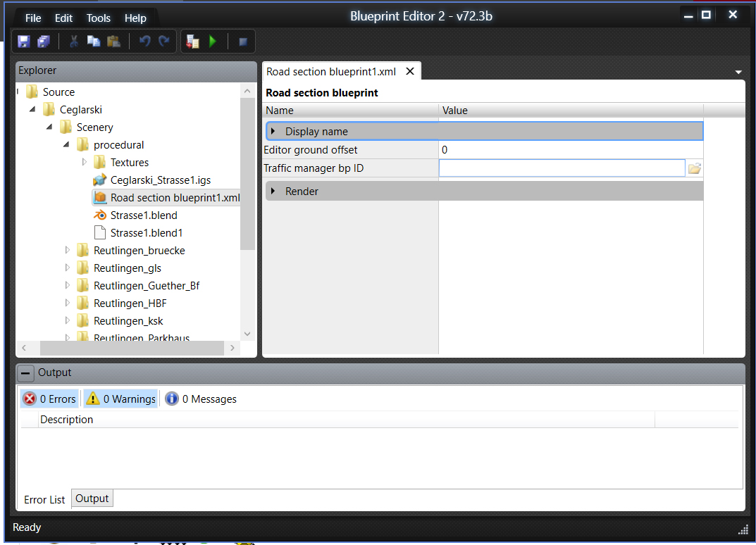Click the Save icon in toolbar
This screenshot has width=756, height=545.
pos(24,42)
